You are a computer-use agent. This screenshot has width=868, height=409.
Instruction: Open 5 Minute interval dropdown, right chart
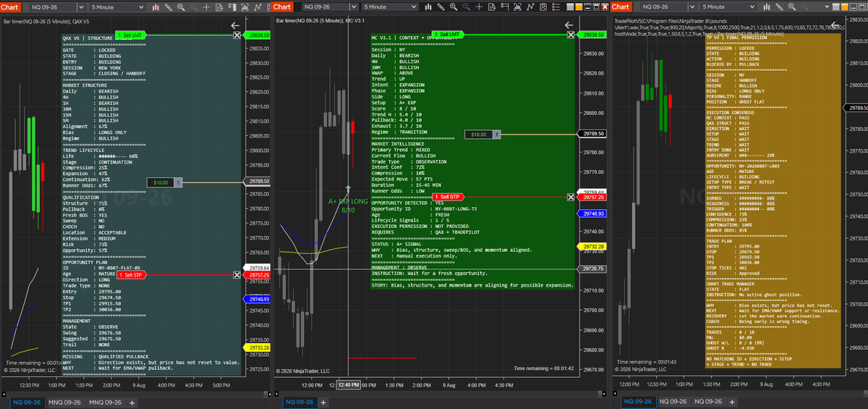tap(728, 7)
